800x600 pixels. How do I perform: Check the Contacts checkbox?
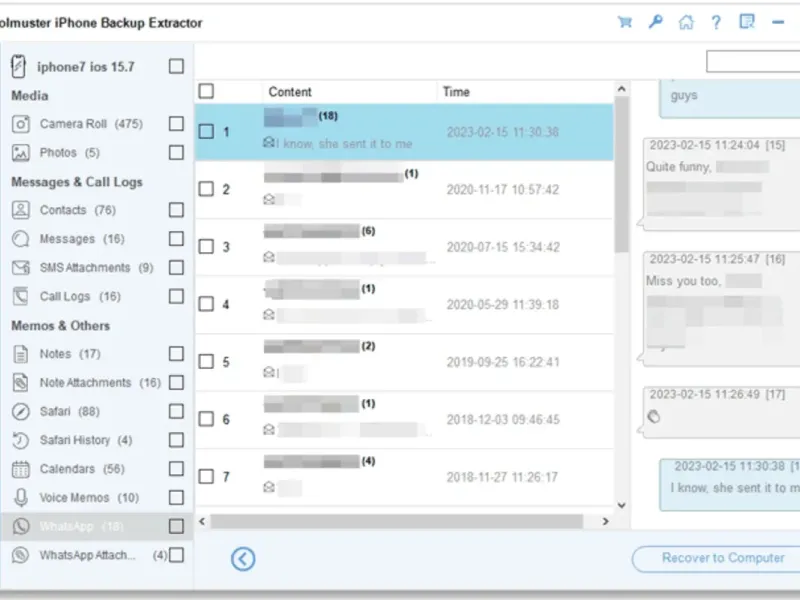tap(176, 210)
